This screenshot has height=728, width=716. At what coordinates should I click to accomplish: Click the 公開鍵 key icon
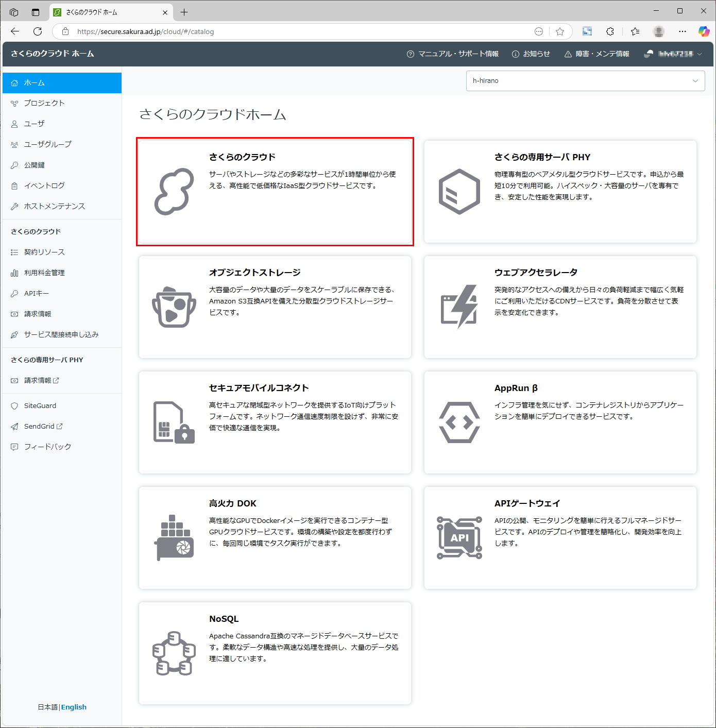14,165
